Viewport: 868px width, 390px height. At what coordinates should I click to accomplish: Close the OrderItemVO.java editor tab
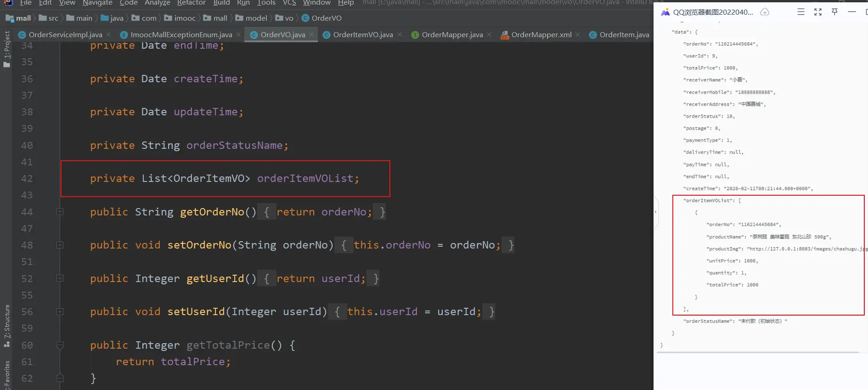400,34
